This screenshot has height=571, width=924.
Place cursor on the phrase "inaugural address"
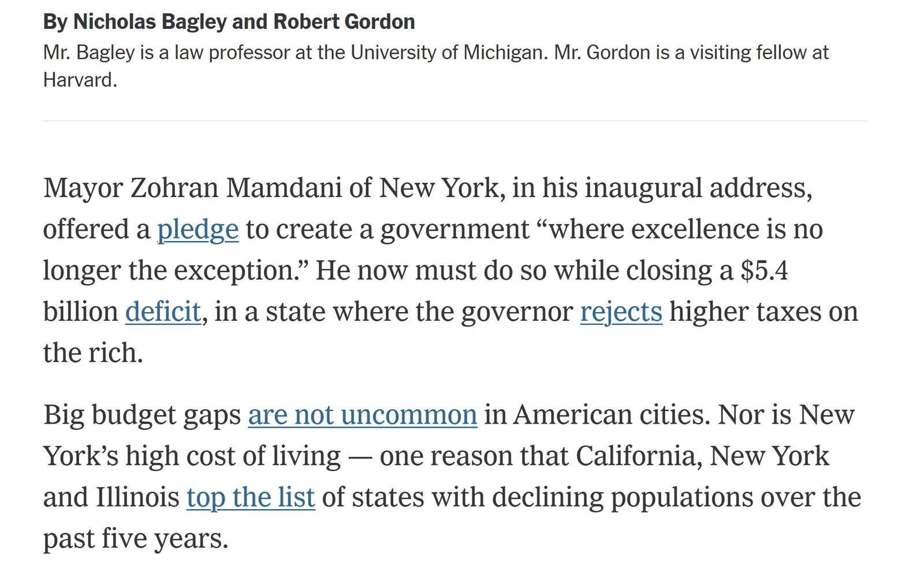[x=676, y=188]
